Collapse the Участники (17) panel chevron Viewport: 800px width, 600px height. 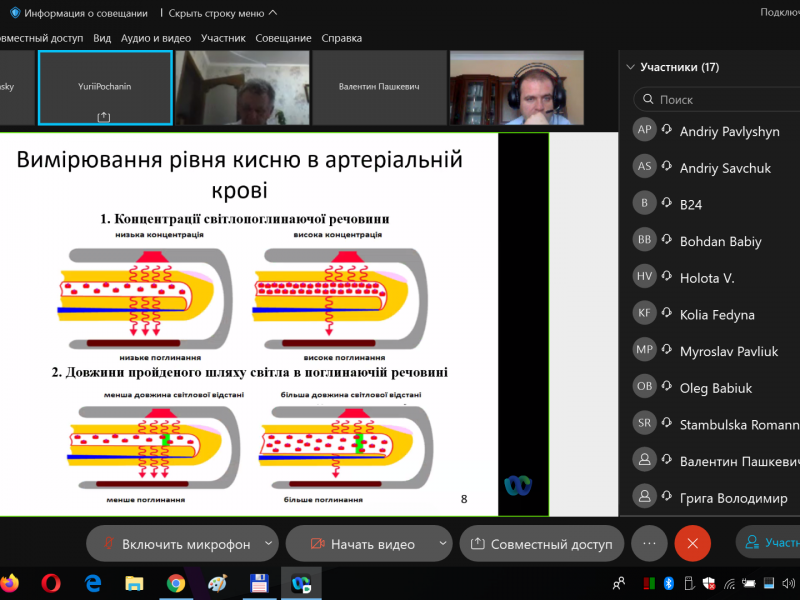pos(630,68)
